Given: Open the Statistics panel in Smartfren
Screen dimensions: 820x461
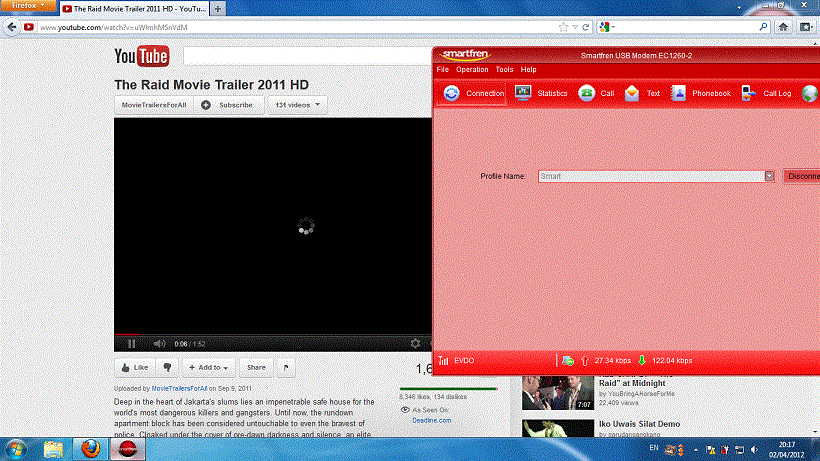Looking at the screenshot, I should (x=541, y=94).
